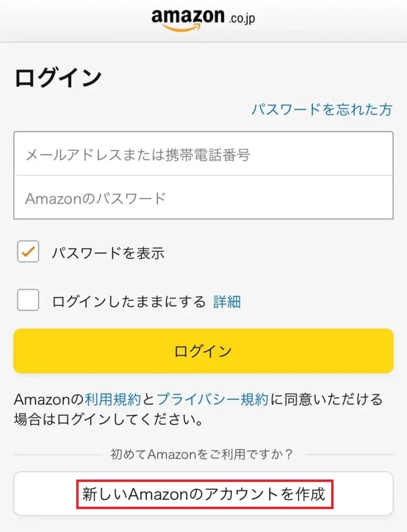
Task: Open the 利用規約 terms link
Action: tap(113, 399)
